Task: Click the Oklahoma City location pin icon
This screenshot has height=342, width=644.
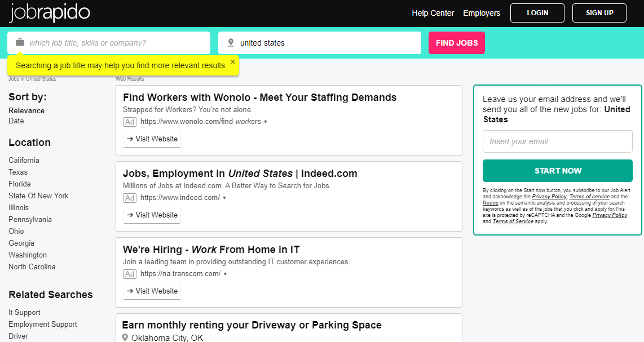Action: click(x=125, y=337)
